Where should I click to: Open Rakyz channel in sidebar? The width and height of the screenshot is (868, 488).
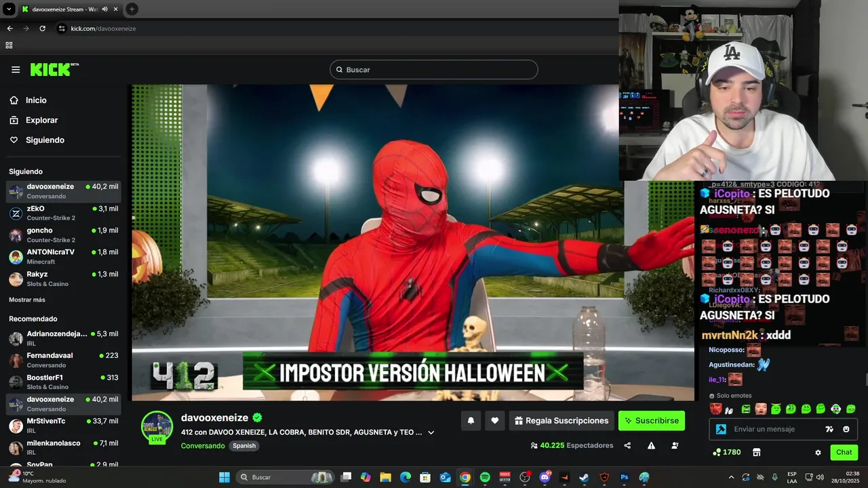point(64,279)
